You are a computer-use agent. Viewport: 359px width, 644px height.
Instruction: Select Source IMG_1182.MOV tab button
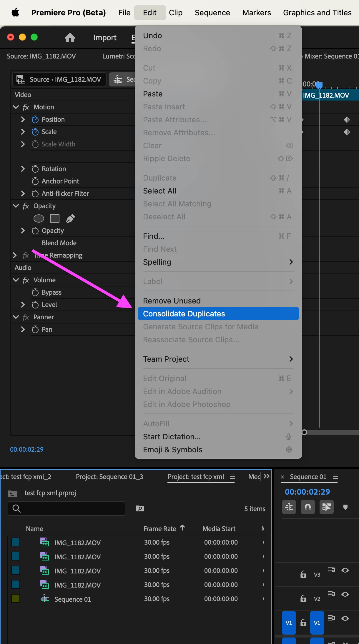point(59,79)
